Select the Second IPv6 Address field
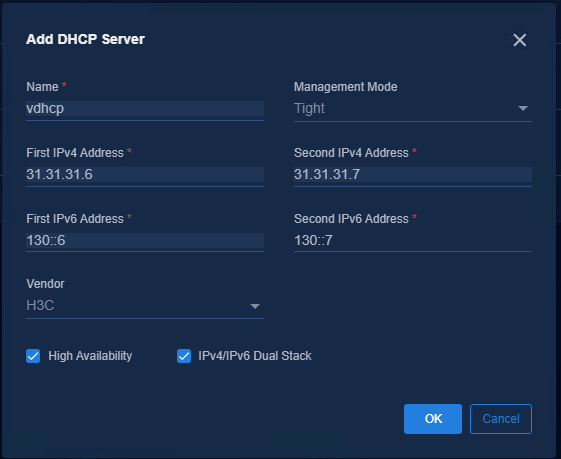This screenshot has height=459, width=561. tap(413, 240)
